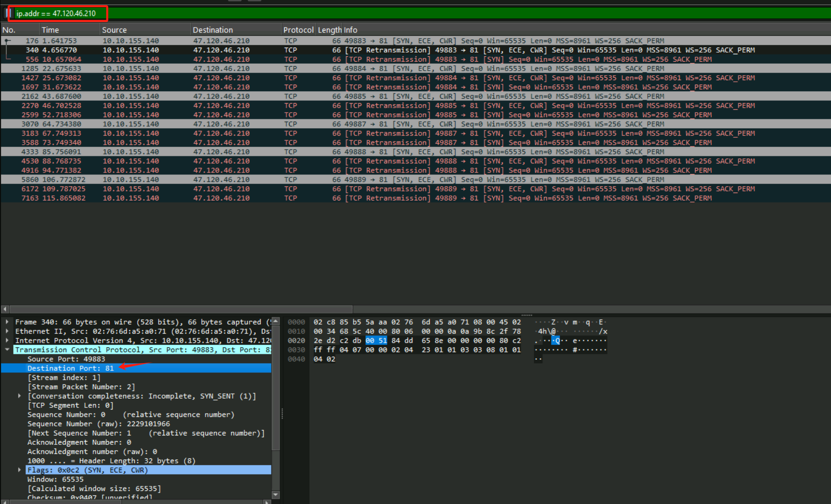The height and width of the screenshot is (504, 831).
Task: Click highlighted hex bytes 00 51
Action: 376,341
